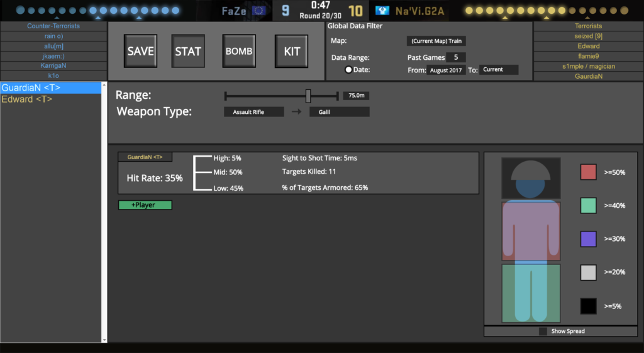Click the Low: 45% value
This screenshot has height=353, width=644.
pos(228,188)
